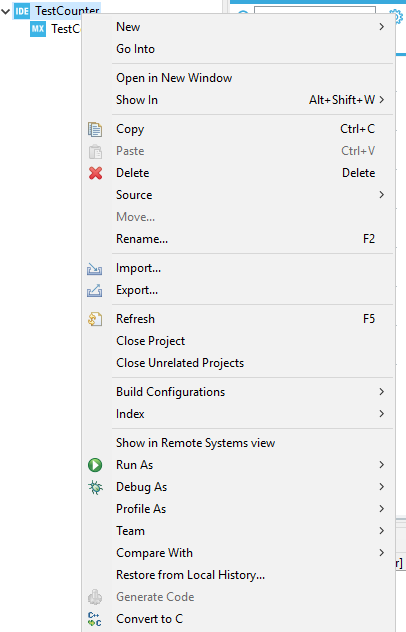
Task: Click the Convert to C icon
Action: (x=95, y=619)
